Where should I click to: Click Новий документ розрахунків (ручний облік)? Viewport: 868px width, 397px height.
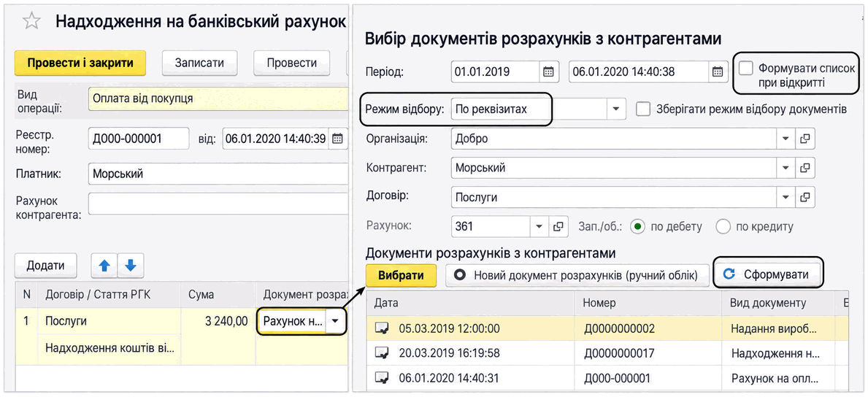pos(578,275)
